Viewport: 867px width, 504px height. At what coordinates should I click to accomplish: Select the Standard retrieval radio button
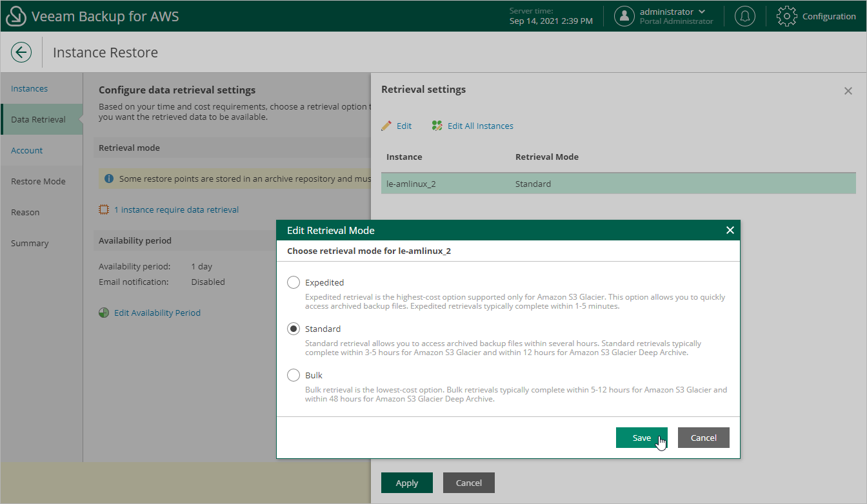point(294,329)
